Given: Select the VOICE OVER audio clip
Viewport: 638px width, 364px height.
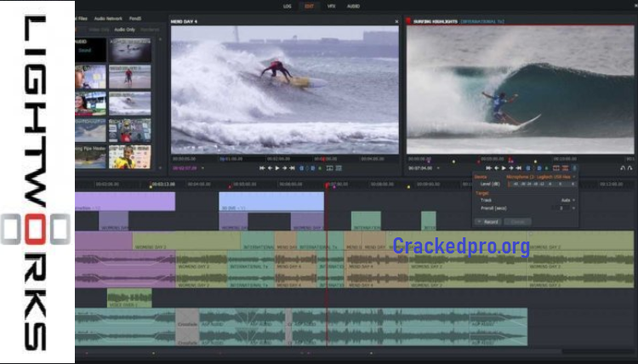Looking at the screenshot, I should coord(129,299).
